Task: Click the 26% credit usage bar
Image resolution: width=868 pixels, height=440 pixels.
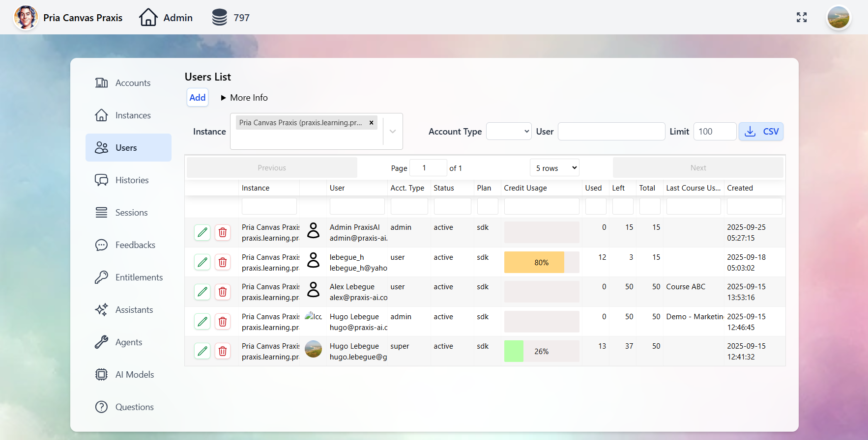Action: [x=542, y=351]
